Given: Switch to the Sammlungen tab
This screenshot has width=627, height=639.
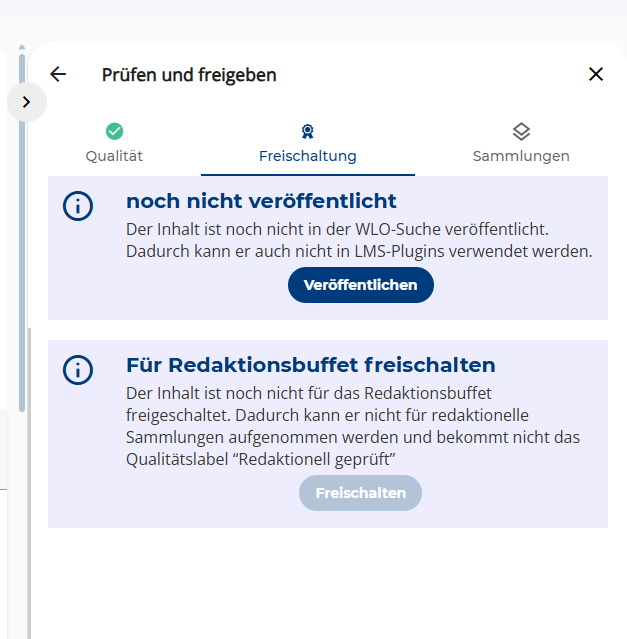Looking at the screenshot, I should coord(521,144).
